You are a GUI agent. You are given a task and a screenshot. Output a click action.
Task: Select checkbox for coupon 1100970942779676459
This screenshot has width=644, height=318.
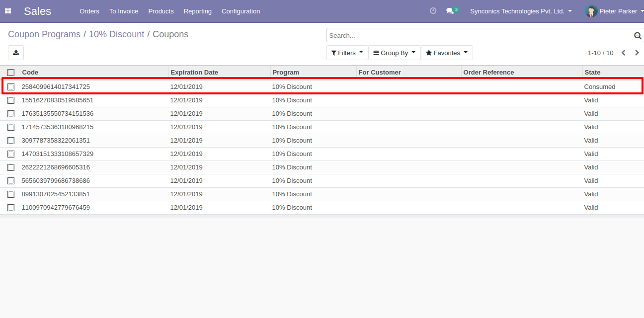(x=11, y=208)
